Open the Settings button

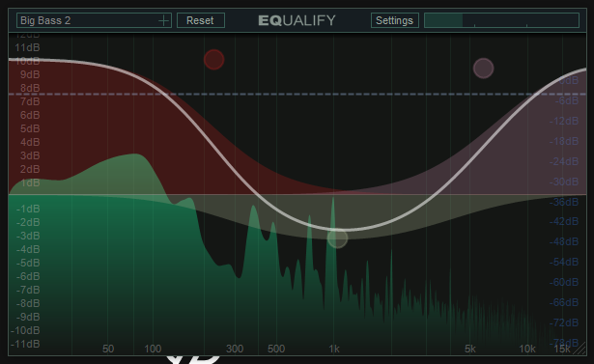(394, 20)
